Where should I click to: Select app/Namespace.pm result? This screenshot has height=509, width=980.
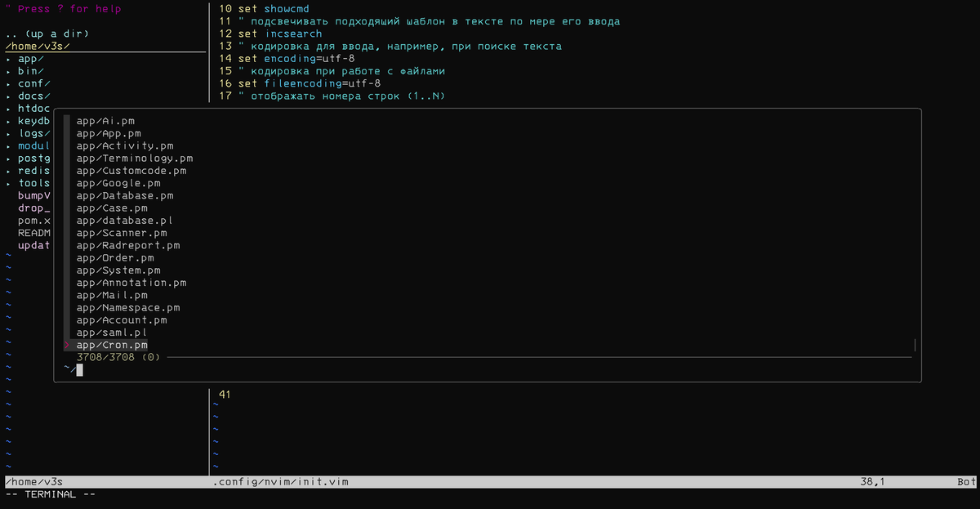(x=128, y=308)
